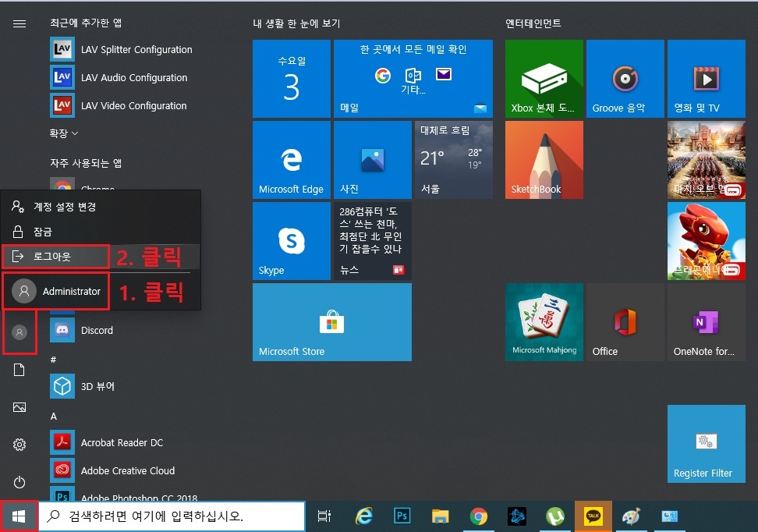Open Pictures from sidebar icon
Viewport: 758px width, 532px height.
coord(19,407)
